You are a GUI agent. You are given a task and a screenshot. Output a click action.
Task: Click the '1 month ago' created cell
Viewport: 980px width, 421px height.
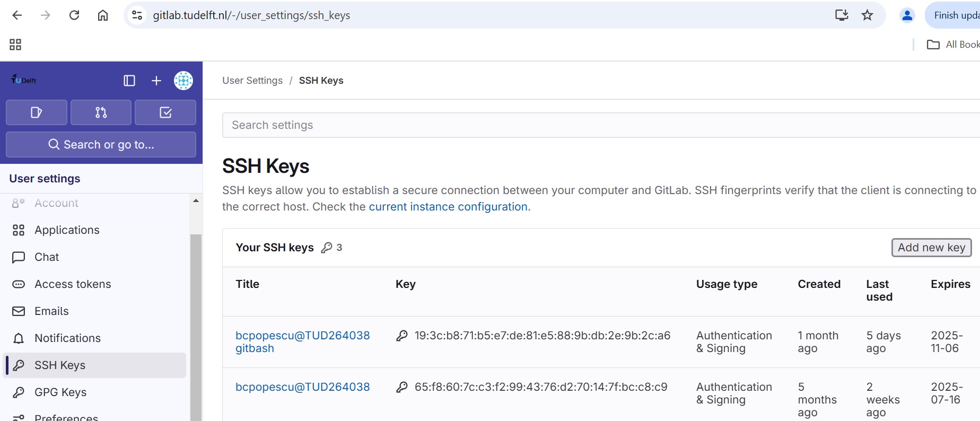(x=818, y=342)
